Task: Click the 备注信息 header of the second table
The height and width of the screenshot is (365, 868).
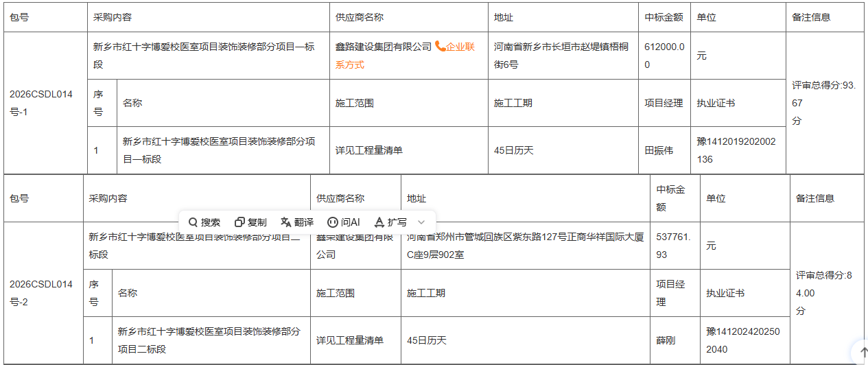Action: tap(815, 198)
